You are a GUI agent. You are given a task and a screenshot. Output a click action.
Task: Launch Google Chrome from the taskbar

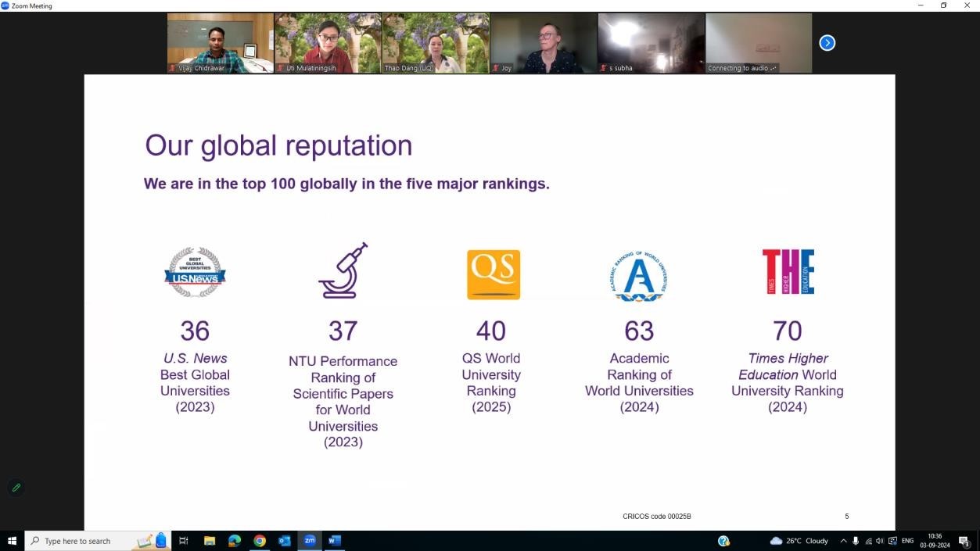(x=260, y=541)
